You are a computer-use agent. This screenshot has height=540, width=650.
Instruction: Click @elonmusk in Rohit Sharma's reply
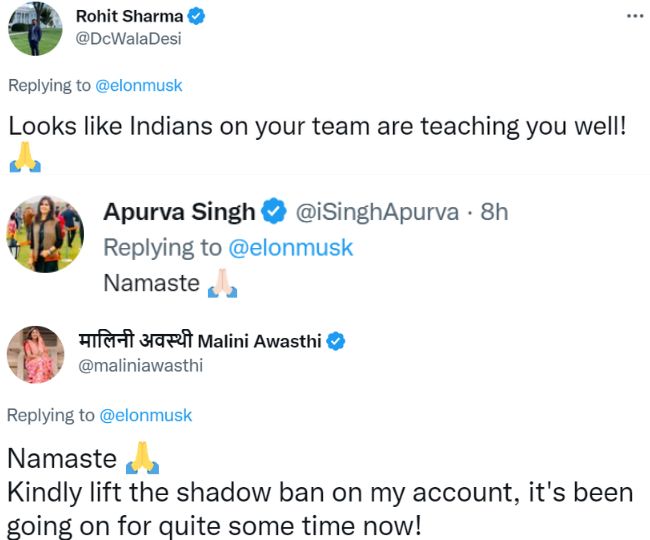point(139,86)
